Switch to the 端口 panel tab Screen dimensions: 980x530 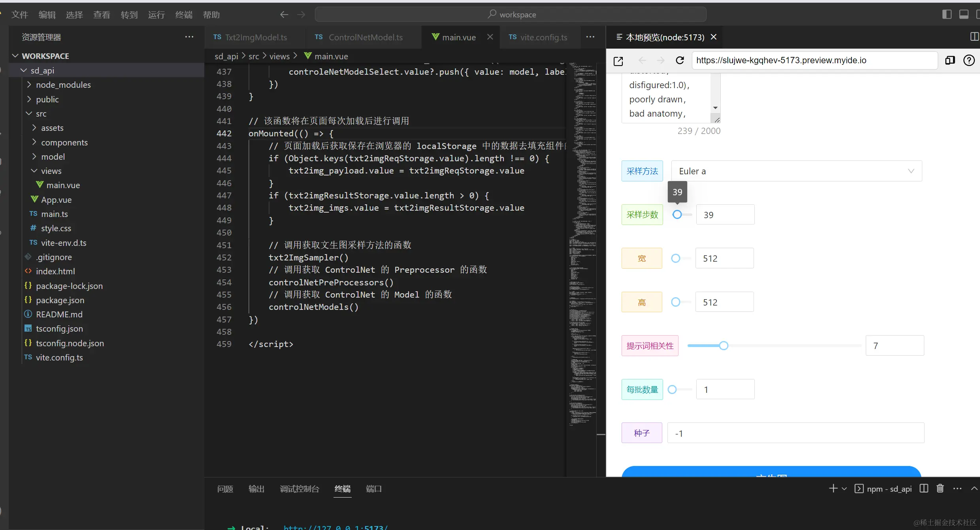(x=374, y=489)
